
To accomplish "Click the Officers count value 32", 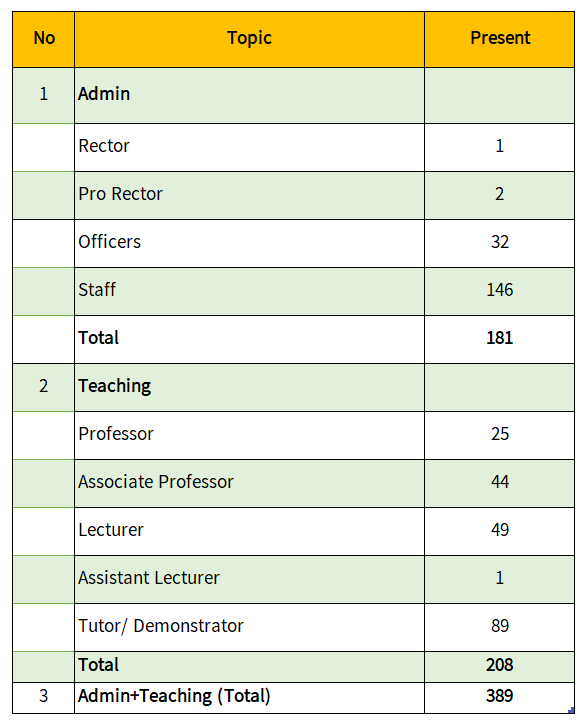I will click(500, 242).
